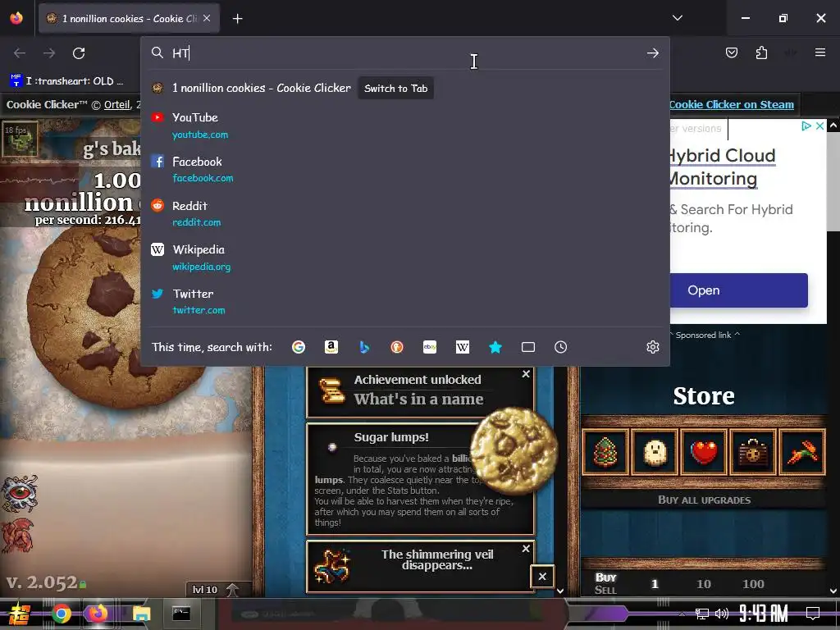Open bookmark 'I :transheart: OLD'
Image resolution: width=840 pixels, height=630 pixels.
pyautogui.click(x=66, y=81)
